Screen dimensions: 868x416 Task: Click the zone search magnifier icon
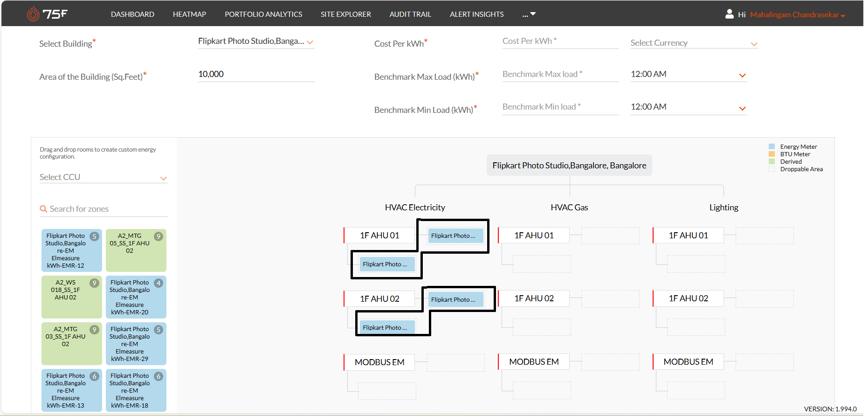(43, 209)
